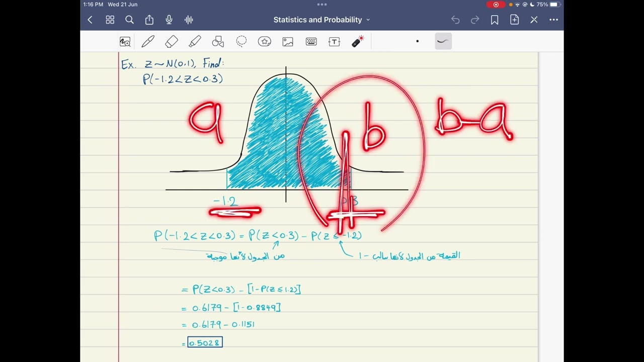This screenshot has height=362, width=644.
Task: Open the search magnifier
Action: click(129, 20)
